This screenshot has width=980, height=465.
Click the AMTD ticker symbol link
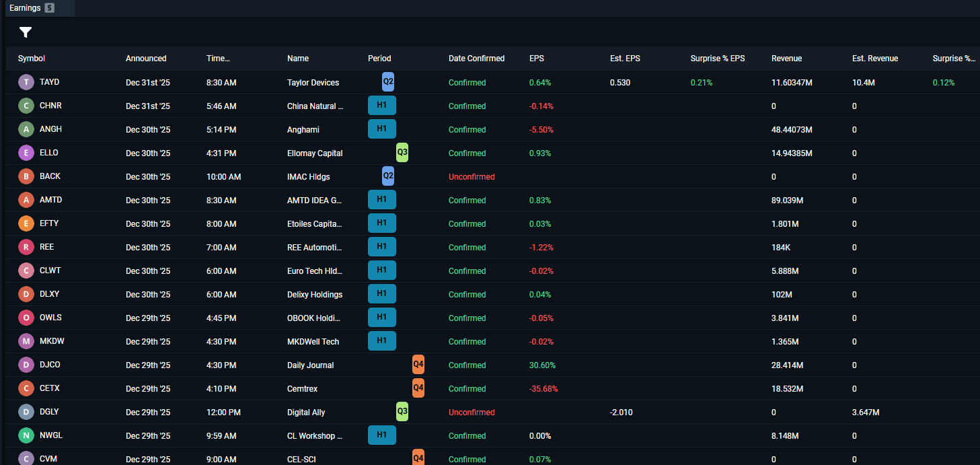pyautogui.click(x=49, y=199)
